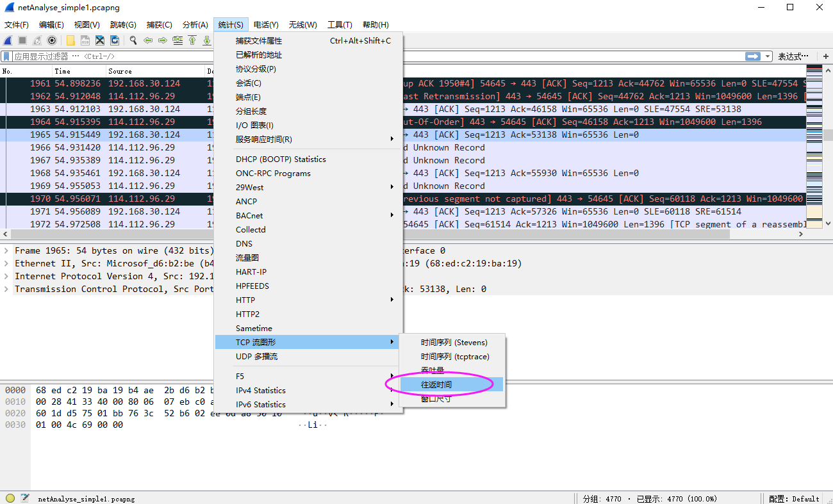The height and width of the screenshot is (504, 833).
Task: Open the 29West submenu
Action: (x=309, y=187)
